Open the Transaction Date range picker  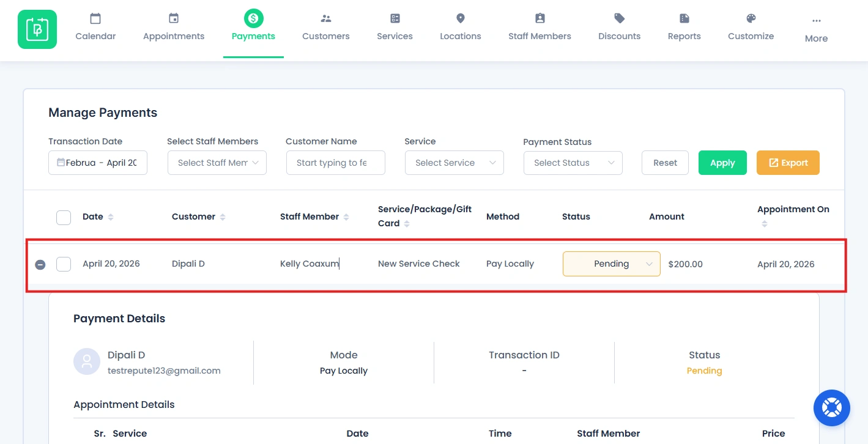[x=98, y=163]
